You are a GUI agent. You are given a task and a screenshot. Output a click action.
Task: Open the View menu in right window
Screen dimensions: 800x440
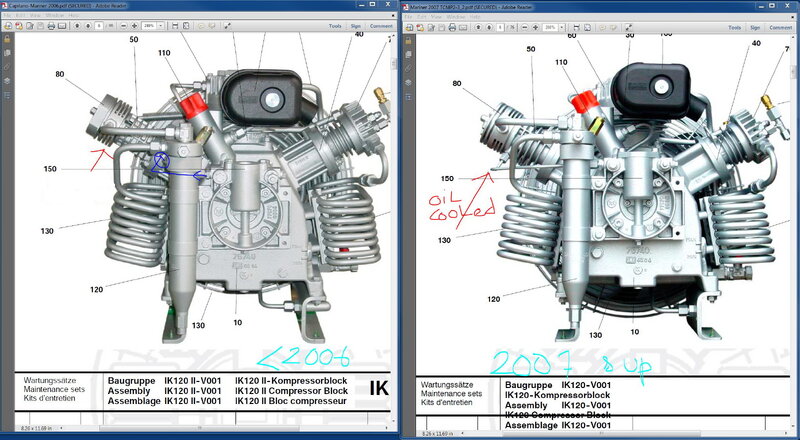tap(436, 17)
